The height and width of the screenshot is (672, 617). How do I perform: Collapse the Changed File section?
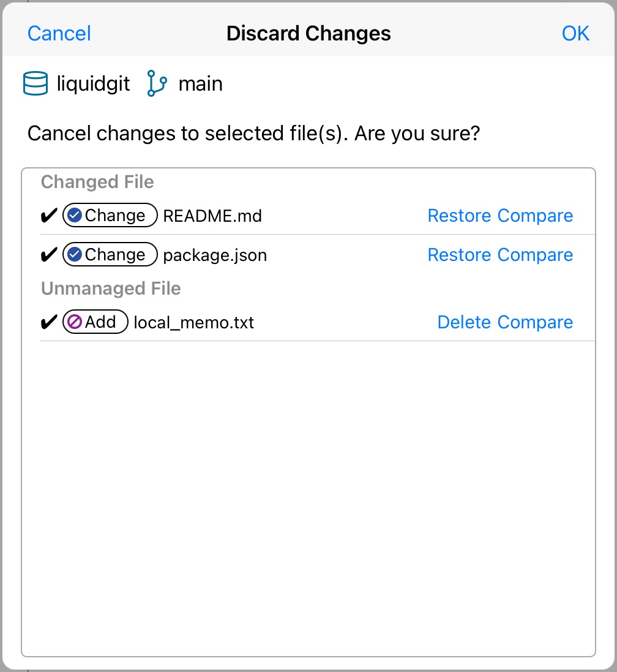point(97,182)
